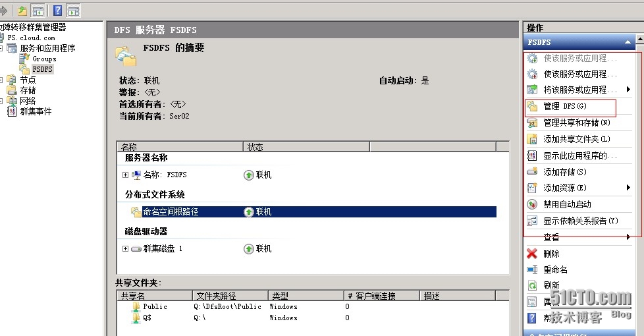Expand the 群集磁盘 1 resource row
644x336 pixels.
click(125, 248)
